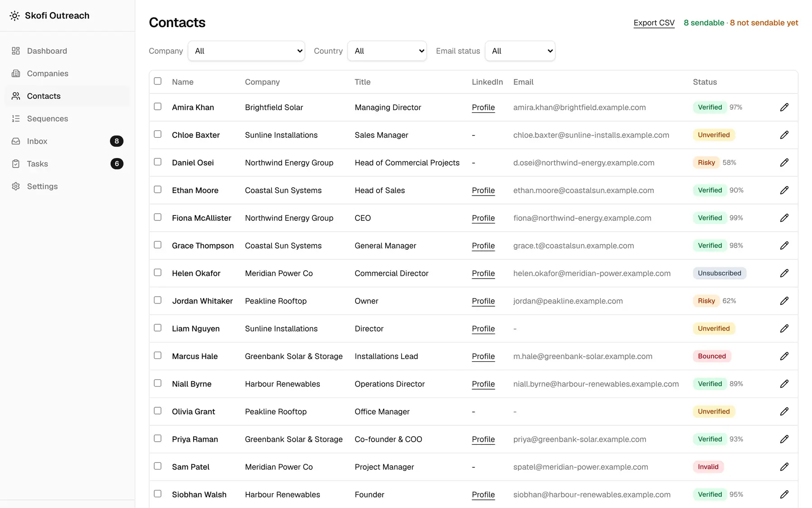Open Amira Khan's LinkedIn Profile link
The width and height of the screenshot is (812, 508).
(483, 107)
